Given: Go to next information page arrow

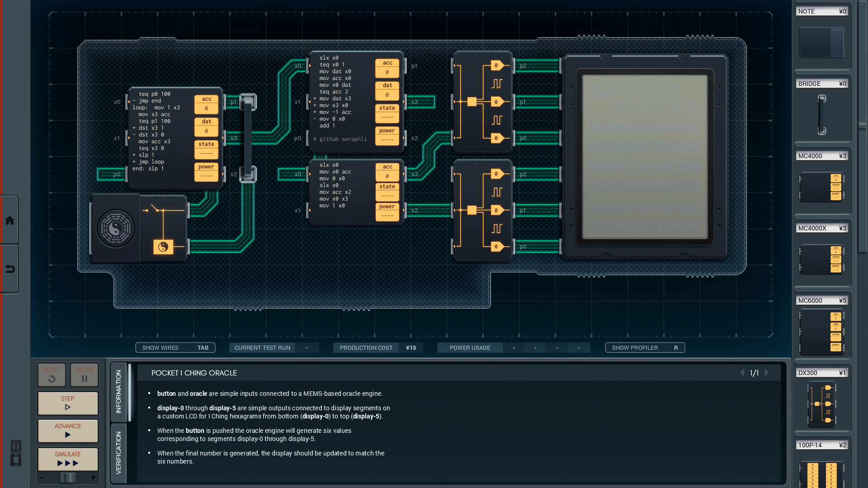Looking at the screenshot, I should pos(767,373).
